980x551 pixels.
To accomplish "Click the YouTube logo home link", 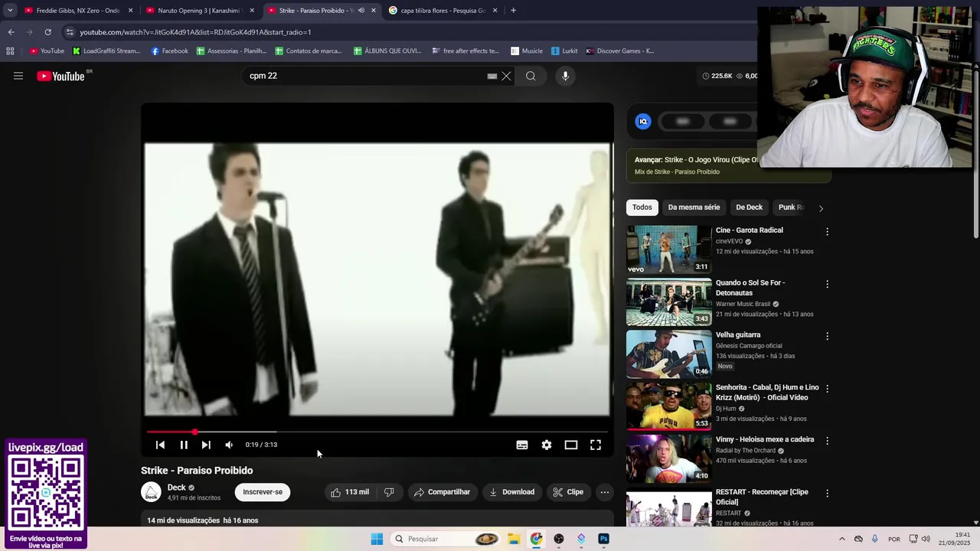I will click(60, 76).
